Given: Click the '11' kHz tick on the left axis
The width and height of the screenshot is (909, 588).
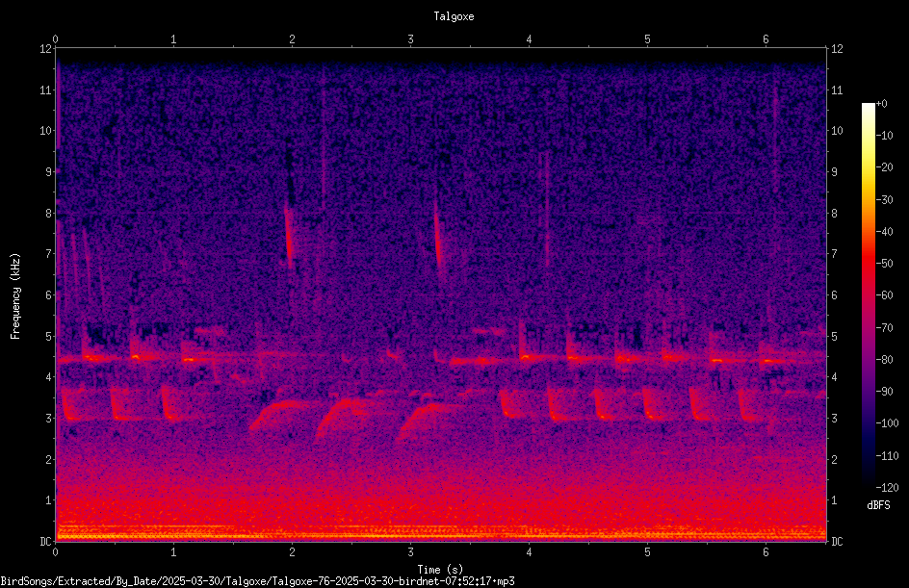Looking at the screenshot, I should click(46, 89).
